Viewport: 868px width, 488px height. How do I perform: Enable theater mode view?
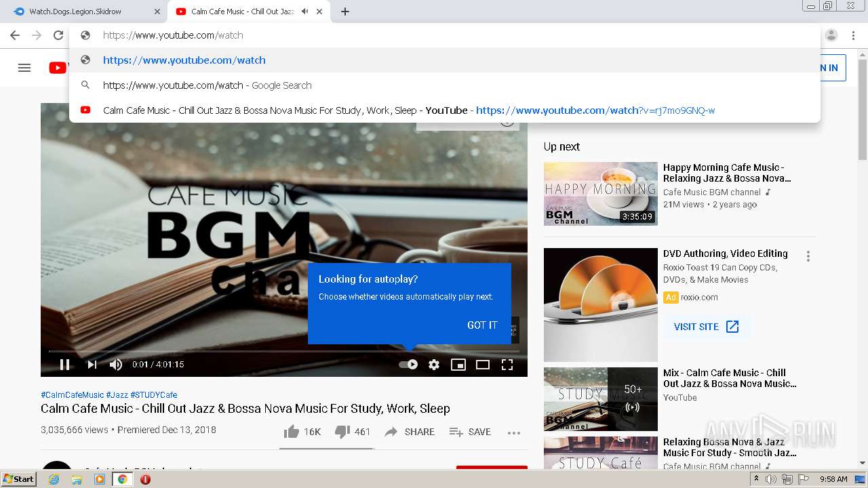[483, 365]
